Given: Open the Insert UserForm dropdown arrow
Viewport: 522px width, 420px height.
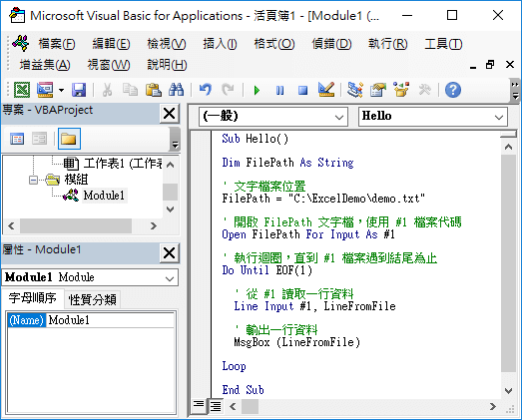Looking at the screenshot, I should tap(61, 90).
